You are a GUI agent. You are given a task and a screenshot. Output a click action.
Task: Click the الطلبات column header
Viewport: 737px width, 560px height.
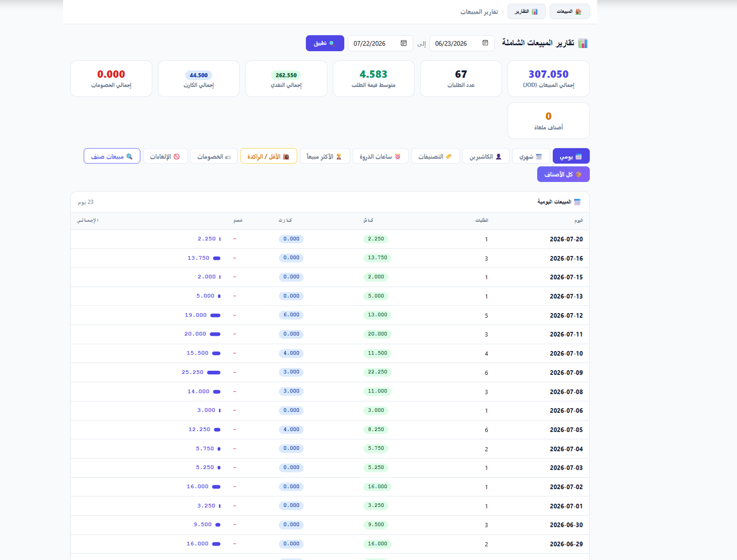tap(482, 221)
